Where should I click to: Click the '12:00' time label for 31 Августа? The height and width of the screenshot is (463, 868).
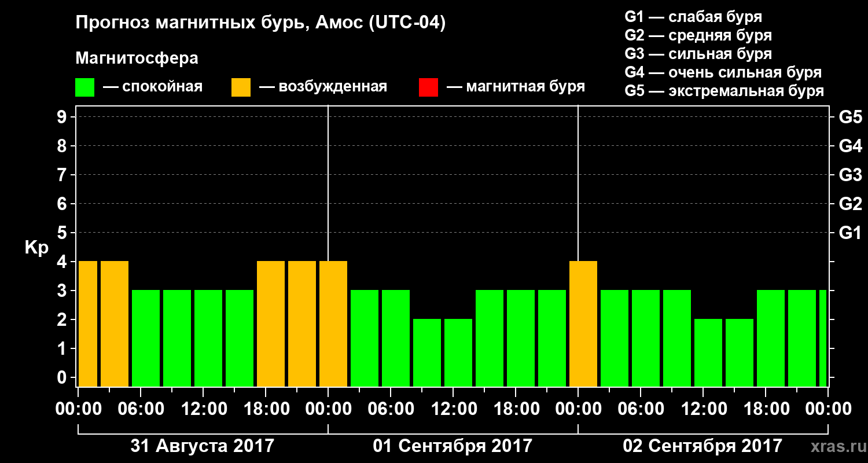[x=203, y=409]
